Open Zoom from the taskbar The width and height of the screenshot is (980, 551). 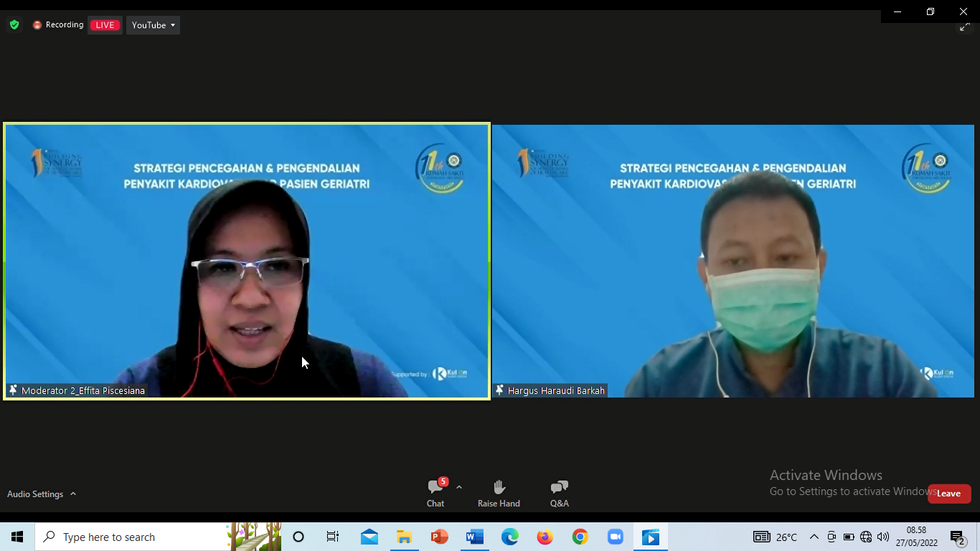point(615,537)
